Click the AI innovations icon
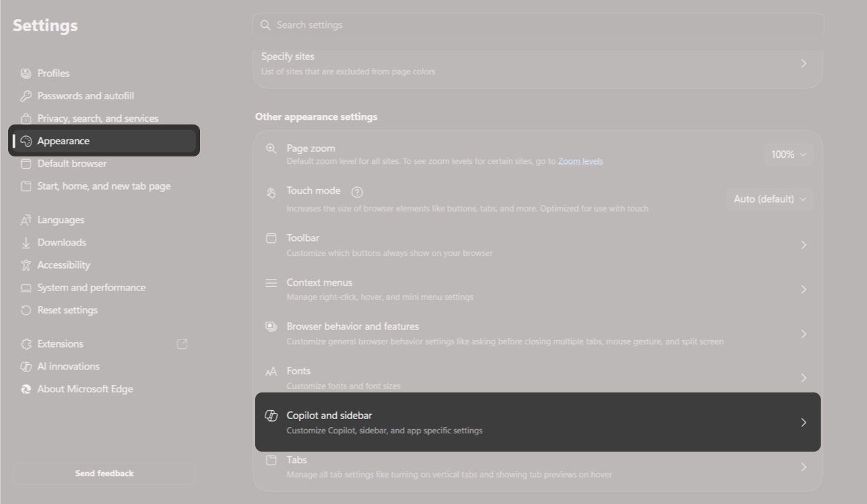 click(x=25, y=366)
